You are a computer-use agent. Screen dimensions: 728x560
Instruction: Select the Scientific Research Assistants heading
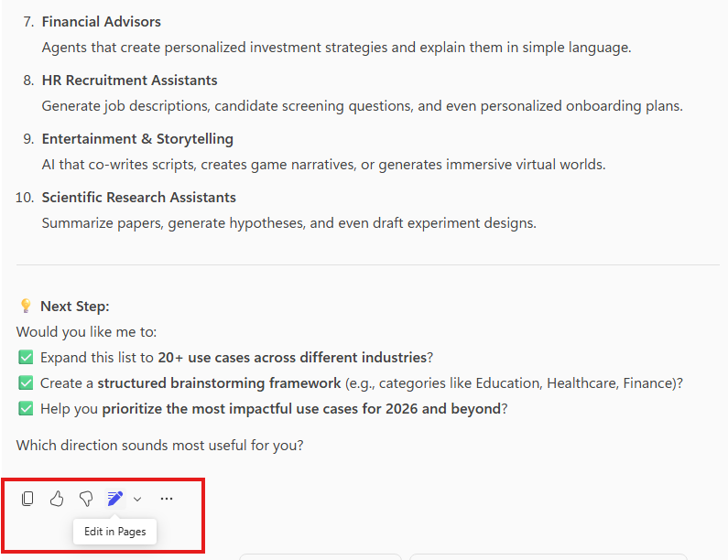pos(139,197)
